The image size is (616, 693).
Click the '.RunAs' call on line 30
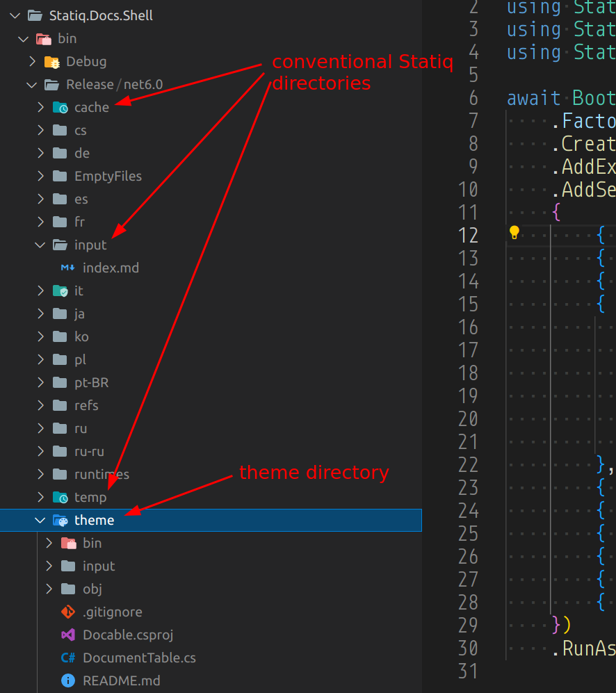584,649
